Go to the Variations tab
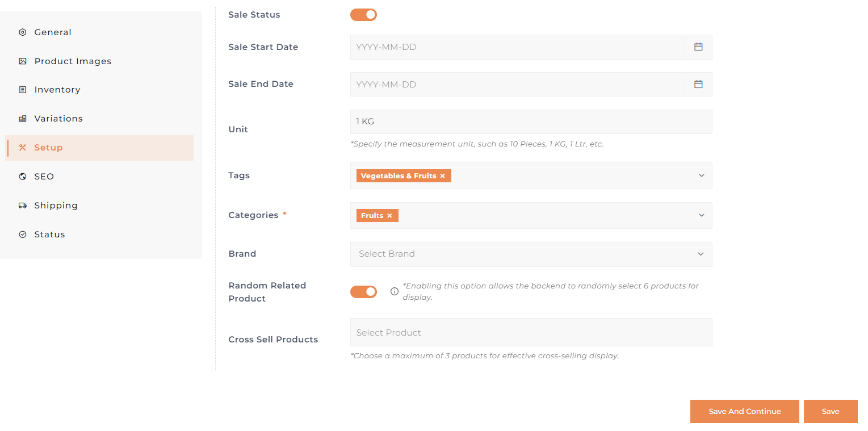This screenshot has height=431, width=868. click(58, 119)
